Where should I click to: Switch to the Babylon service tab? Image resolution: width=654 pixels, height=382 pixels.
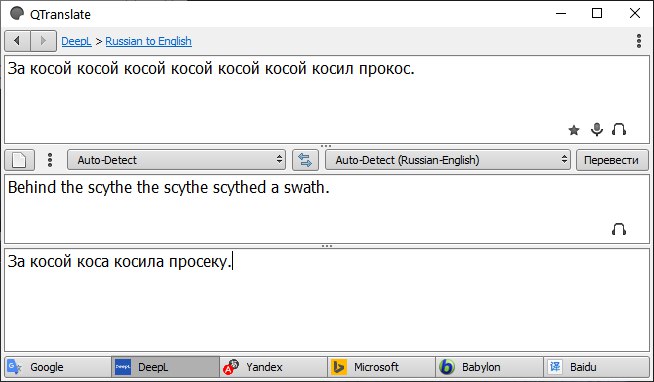click(x=489, y=367)
